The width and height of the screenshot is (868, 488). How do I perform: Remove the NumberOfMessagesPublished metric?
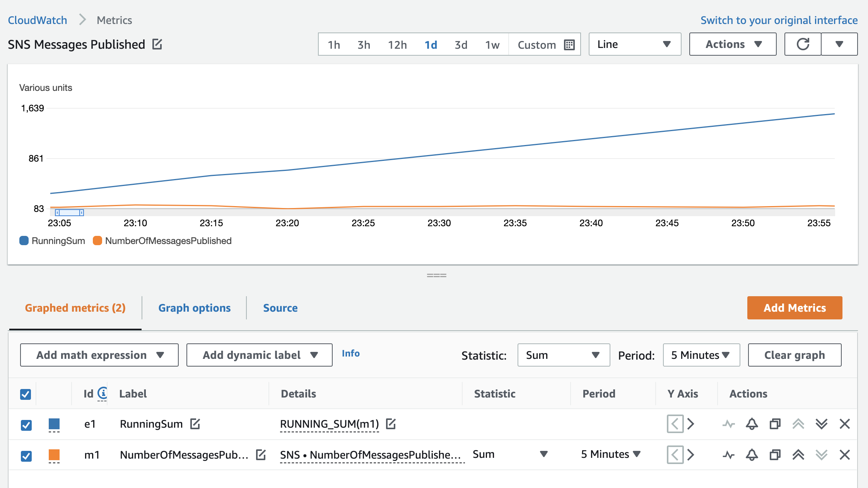[844, 455]
